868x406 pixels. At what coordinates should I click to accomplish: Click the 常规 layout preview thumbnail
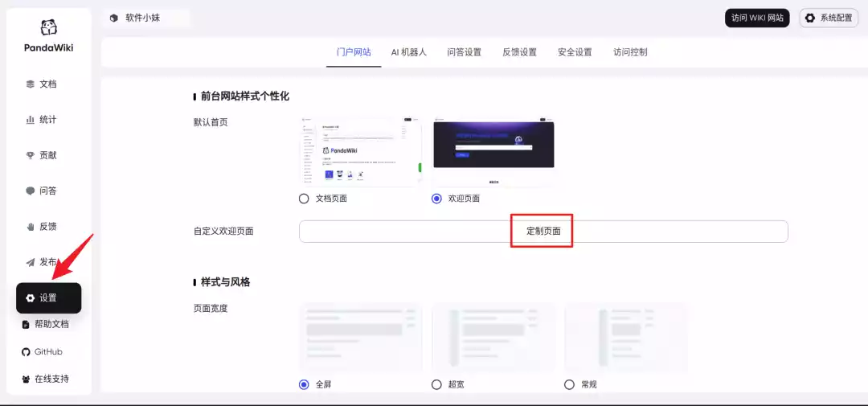(x=627, y=338)
